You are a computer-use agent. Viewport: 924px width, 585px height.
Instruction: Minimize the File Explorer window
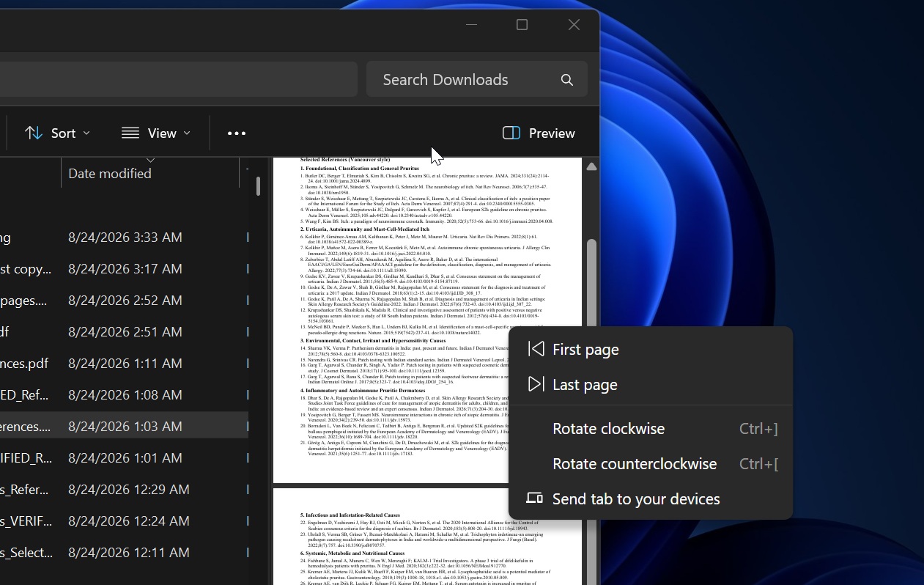coord(471,24)
